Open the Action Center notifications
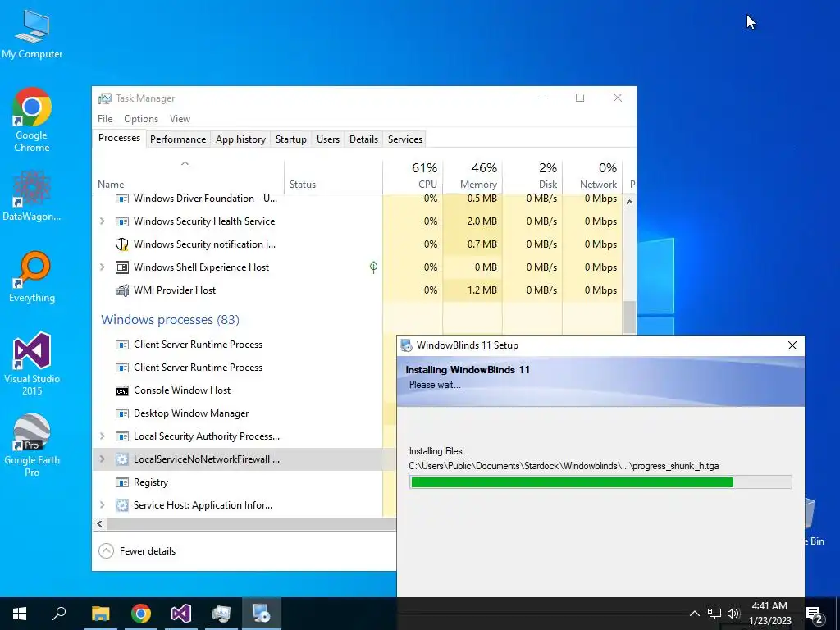Image resolution: width=840 pixels, height=630 pixels. (x=815, y=614)
